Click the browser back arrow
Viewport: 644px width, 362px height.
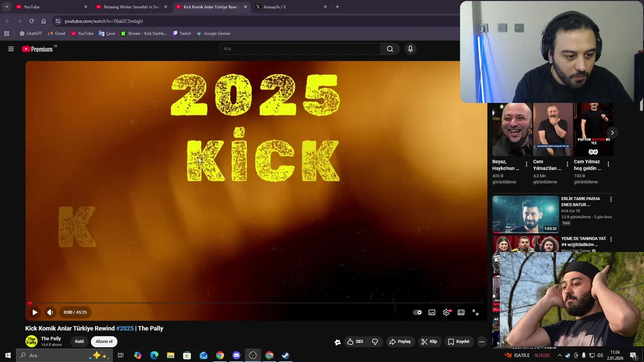coord(7,21)
